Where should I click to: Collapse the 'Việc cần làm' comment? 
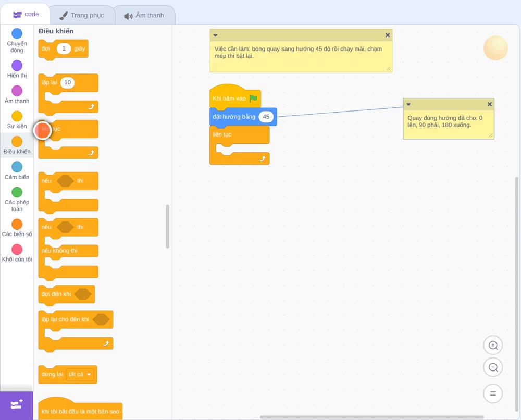(215, 35)
